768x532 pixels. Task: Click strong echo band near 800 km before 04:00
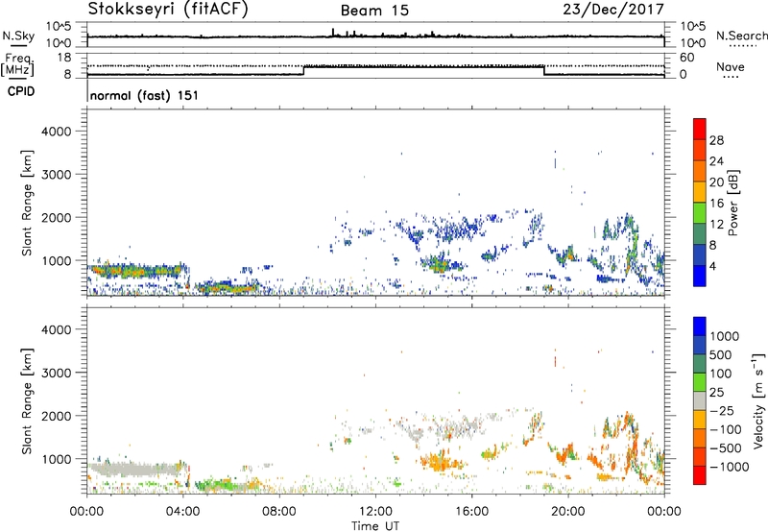point(137,271)
